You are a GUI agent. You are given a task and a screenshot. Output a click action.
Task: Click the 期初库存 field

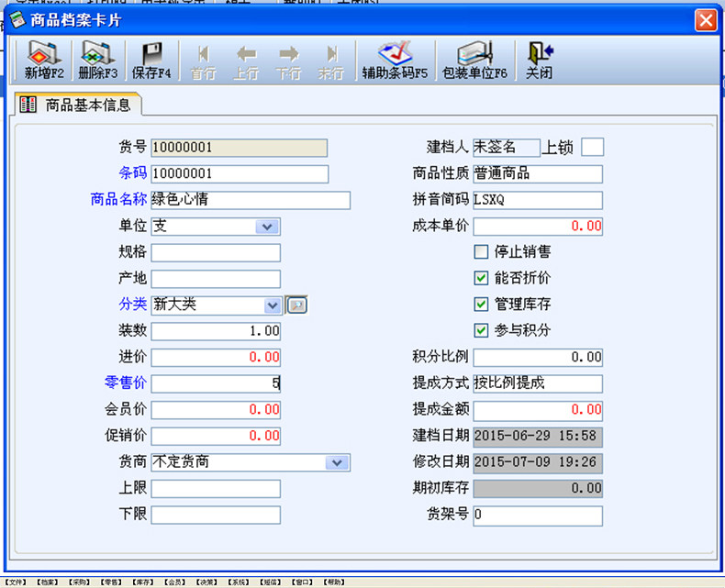click(538, 489)
